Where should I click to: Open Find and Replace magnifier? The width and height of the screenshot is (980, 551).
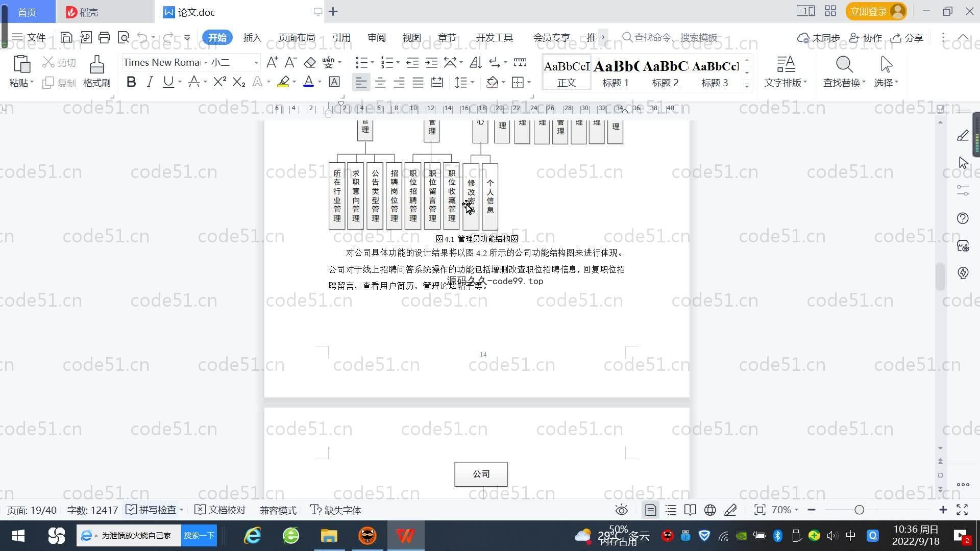(x=844, y=65)
